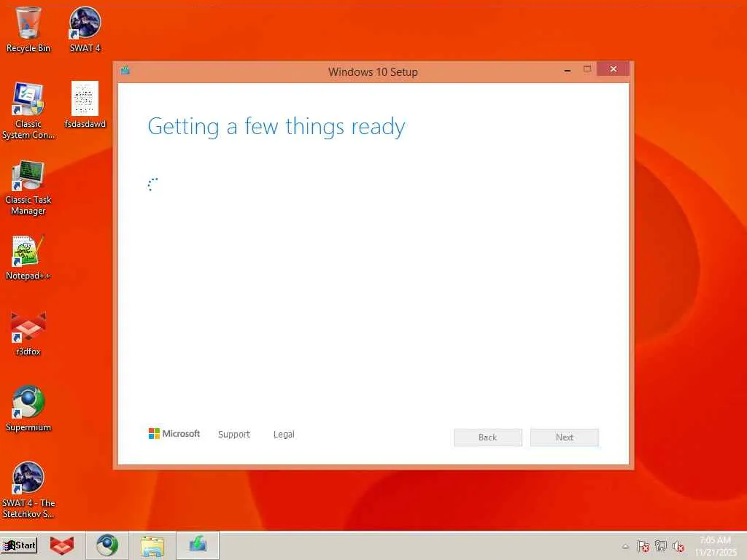Open the volume tray icon
This screenshot has height=560, width=747.
click(x=678, y=546)
